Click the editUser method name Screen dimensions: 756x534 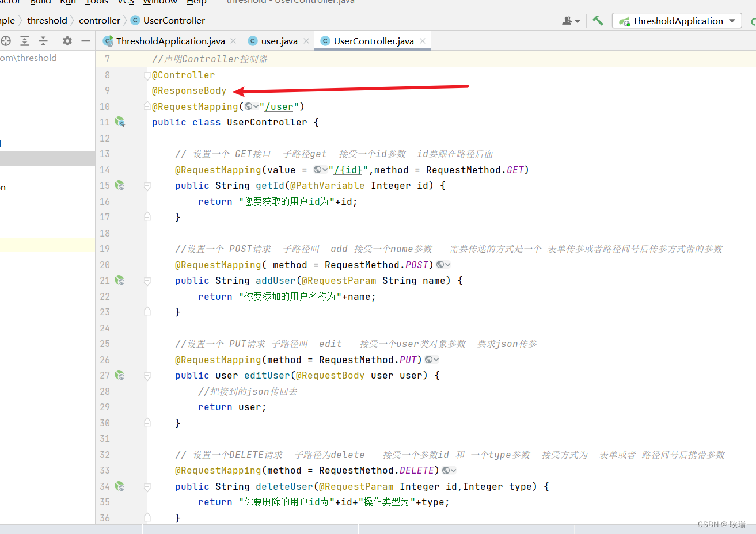[267, 375]
